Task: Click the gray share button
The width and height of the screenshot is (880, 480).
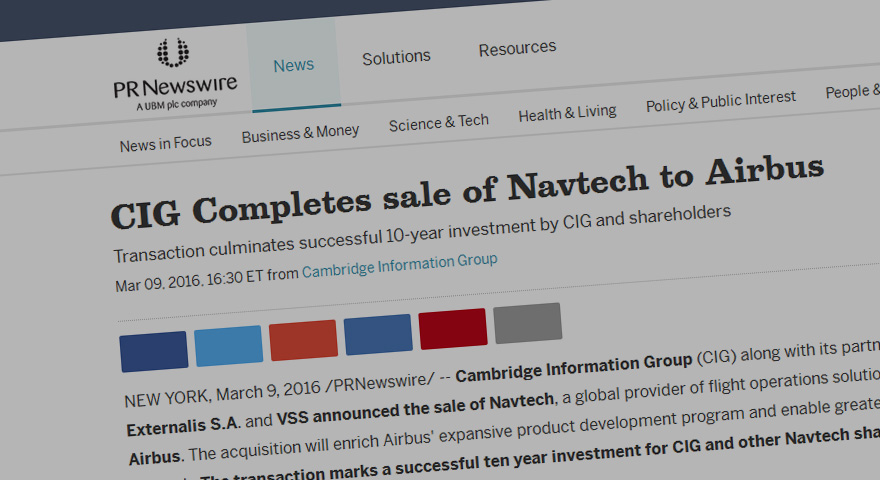Action: [527, 323]
